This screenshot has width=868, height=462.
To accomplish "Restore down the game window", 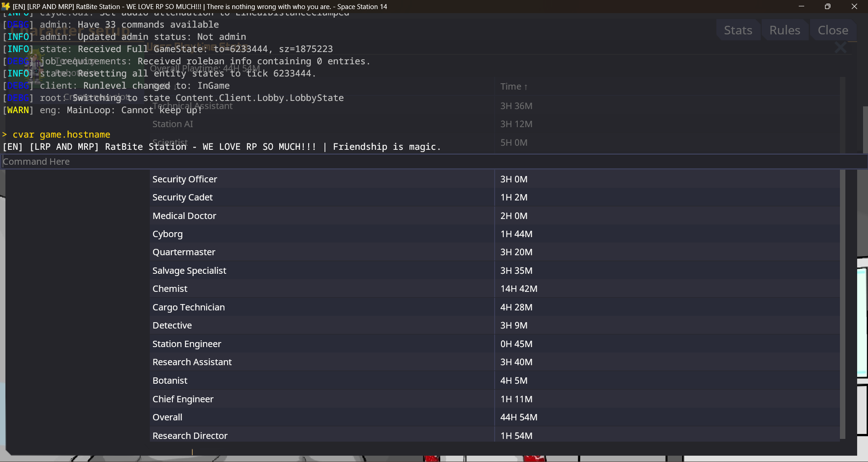I will click(827, 6).
